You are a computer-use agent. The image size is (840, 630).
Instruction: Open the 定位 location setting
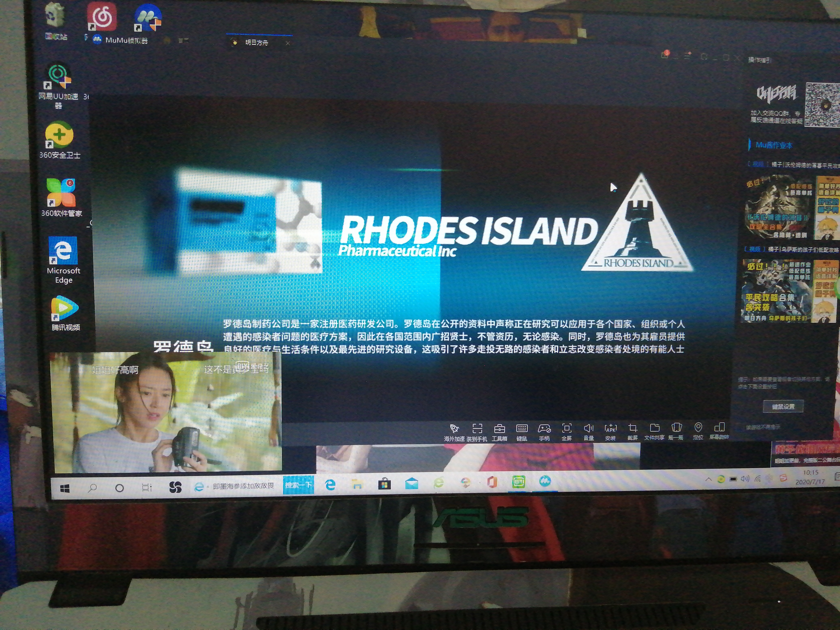[x=698, y=431]
